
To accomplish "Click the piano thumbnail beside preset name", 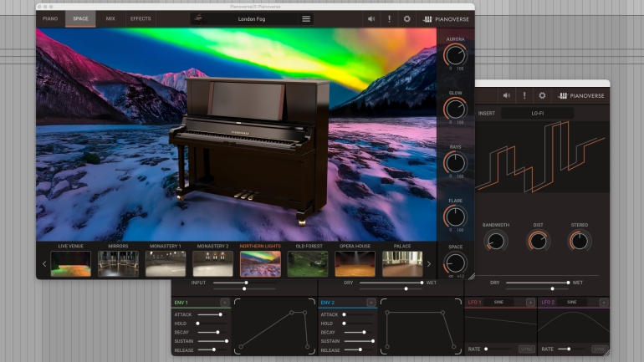I will [198, 18].
